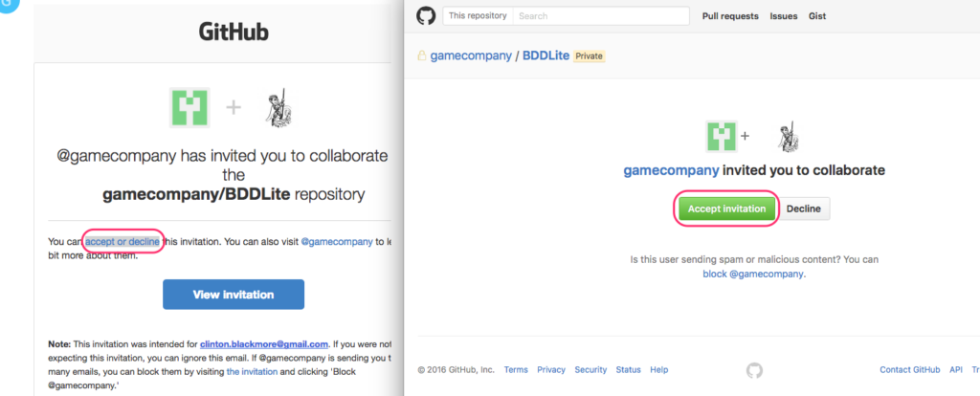This screenshot has width=980, height=396.
Task: Open Security footer link
Action: point(590,370)
